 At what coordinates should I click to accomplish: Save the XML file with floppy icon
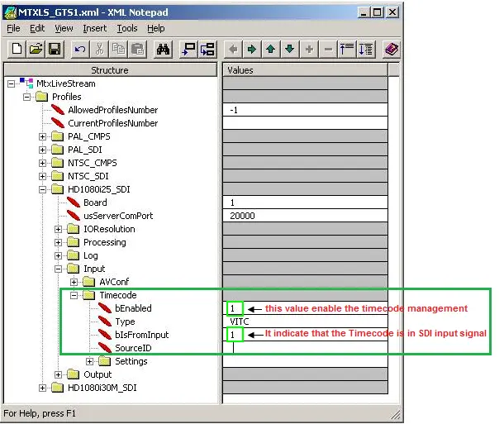[x=54, y=49]
